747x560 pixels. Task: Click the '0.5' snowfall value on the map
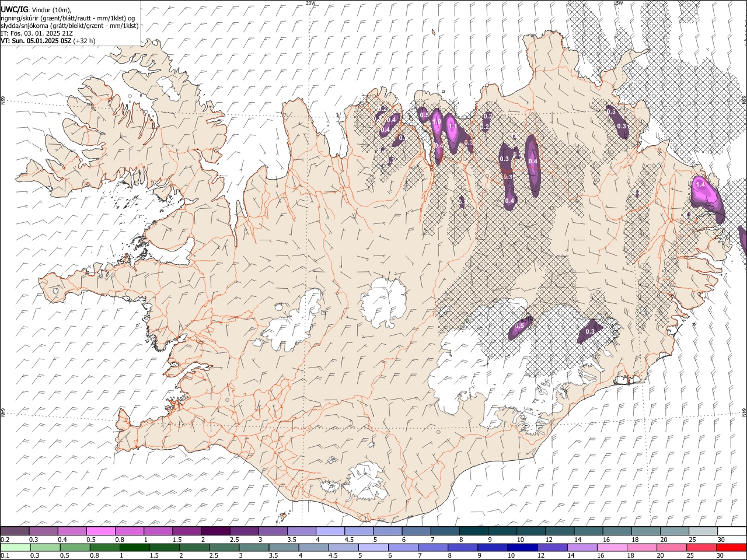click(424, 115)
